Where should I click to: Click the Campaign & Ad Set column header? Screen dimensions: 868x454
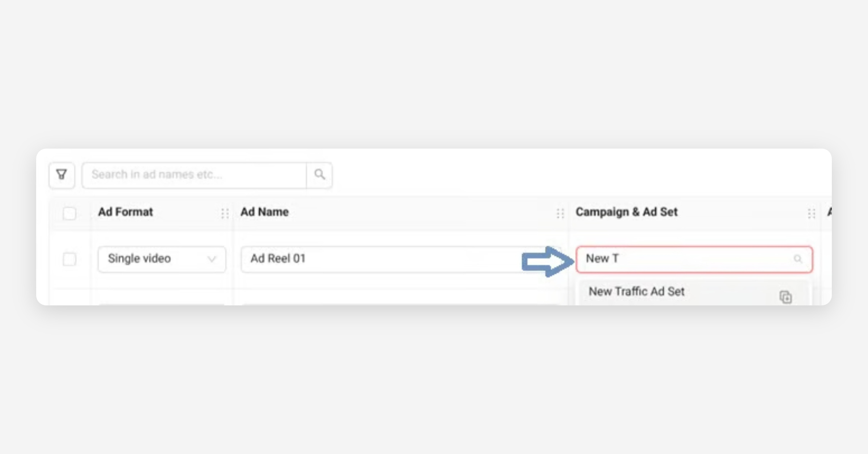[x=626, y=212]
